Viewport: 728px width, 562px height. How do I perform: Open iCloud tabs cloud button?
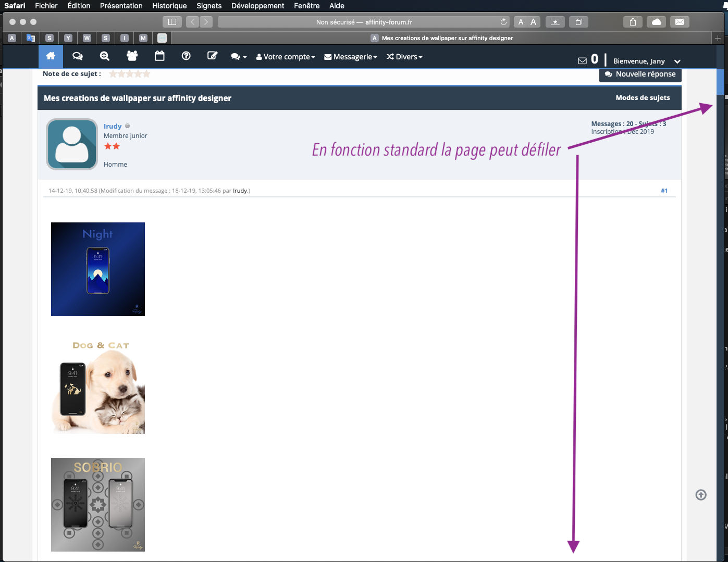point(657,22)
